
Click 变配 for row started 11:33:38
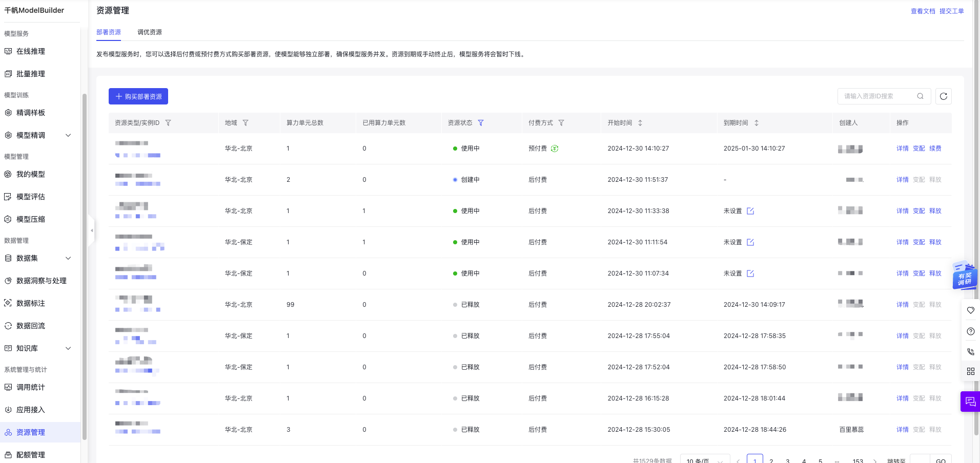point(919,211)
